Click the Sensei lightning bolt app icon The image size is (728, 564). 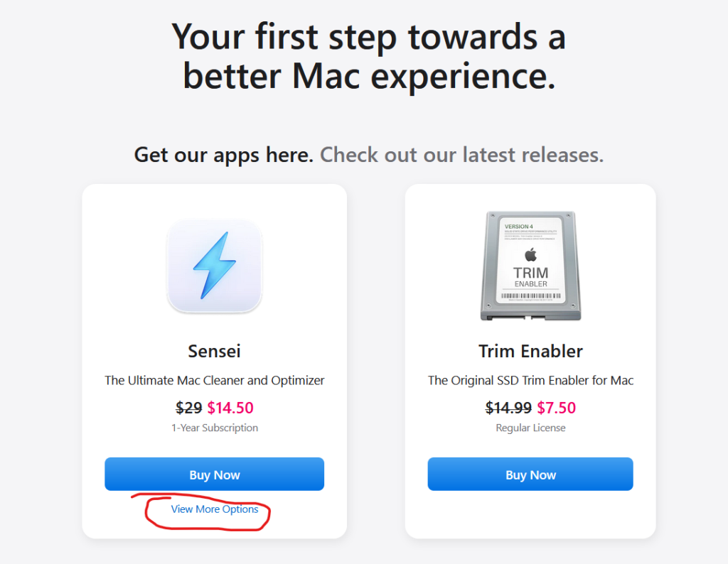[214, 265]
